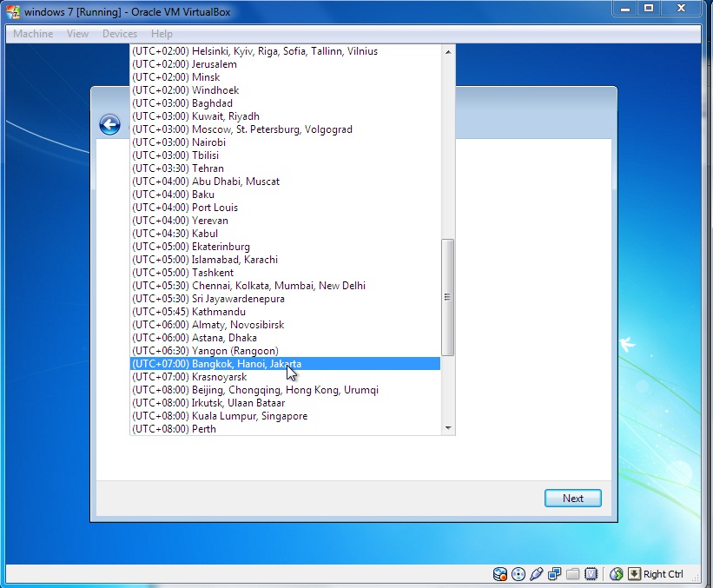Click the optical disc status icon
This screenshot has height=588, width=713.
coord(518,574)
